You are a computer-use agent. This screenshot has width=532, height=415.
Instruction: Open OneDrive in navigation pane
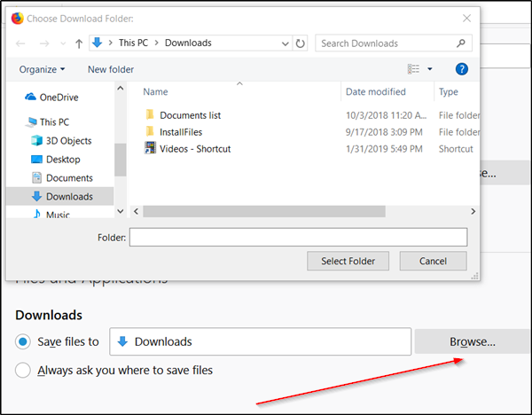pos(62,97)
